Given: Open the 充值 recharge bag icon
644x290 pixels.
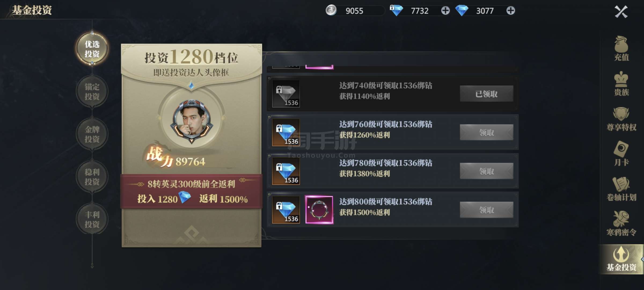Looking at the screenshot, I should (621, 48).
